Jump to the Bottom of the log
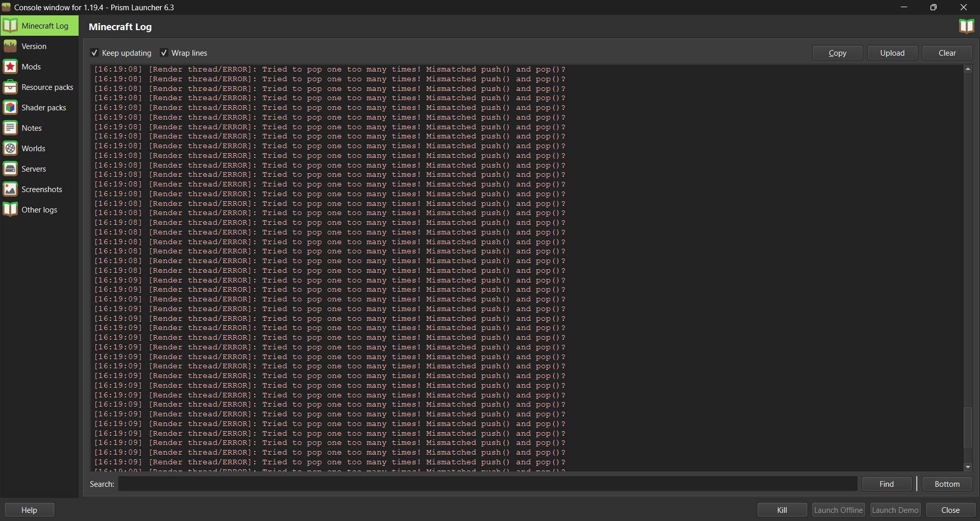 [x=947, y=484]
